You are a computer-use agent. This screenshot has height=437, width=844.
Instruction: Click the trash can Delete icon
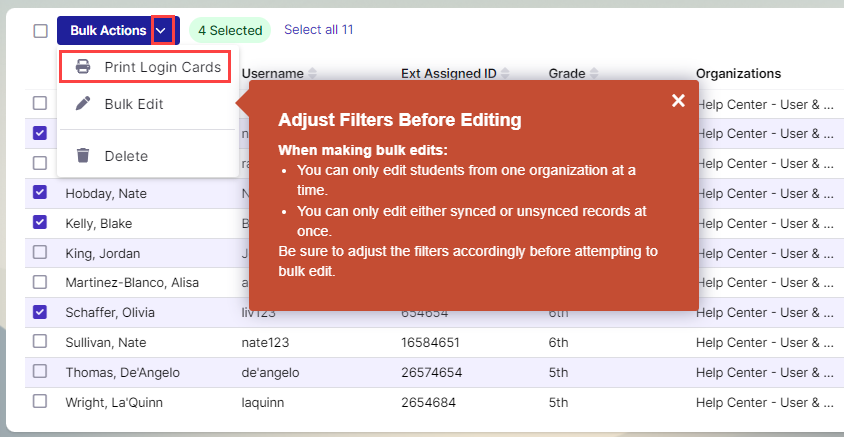84,156
